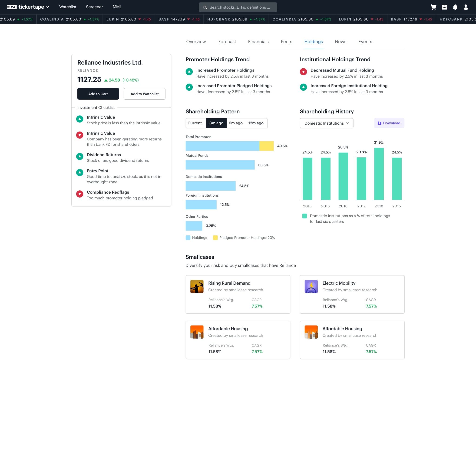Click the 2016 bar showing 28.3%

click(343, 176)
